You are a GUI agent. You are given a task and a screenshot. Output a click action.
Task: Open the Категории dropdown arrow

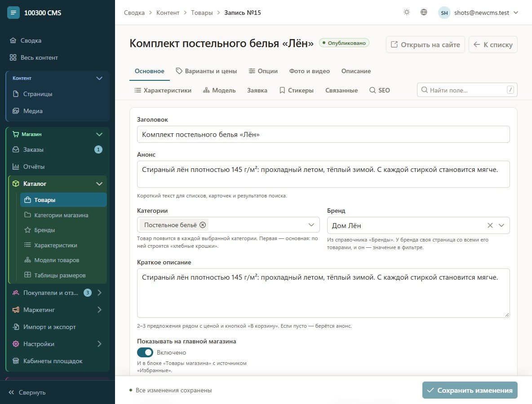[x=311, y=225]
